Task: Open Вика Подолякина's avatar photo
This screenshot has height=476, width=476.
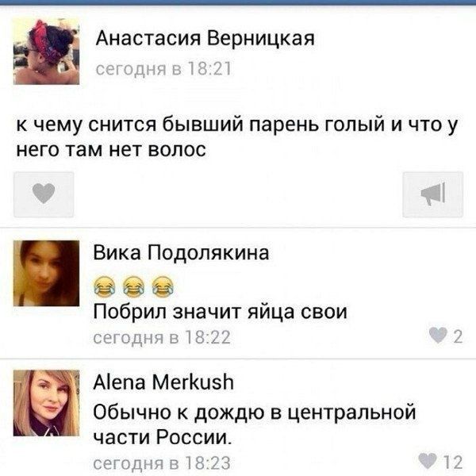Action: pos(47,273)
